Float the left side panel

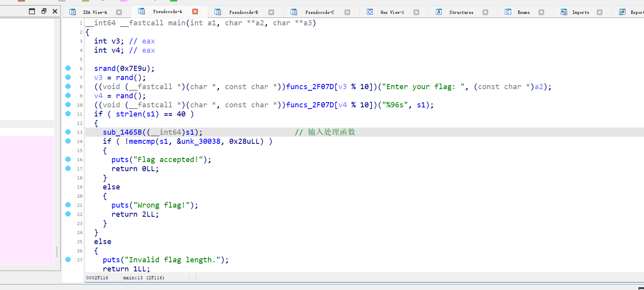44,11
